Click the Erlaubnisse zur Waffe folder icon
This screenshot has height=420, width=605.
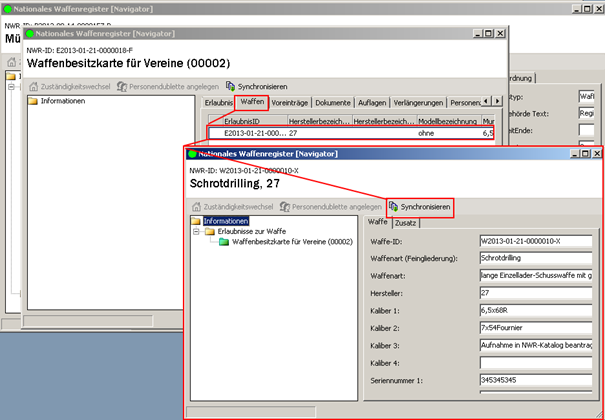point(210,231)
